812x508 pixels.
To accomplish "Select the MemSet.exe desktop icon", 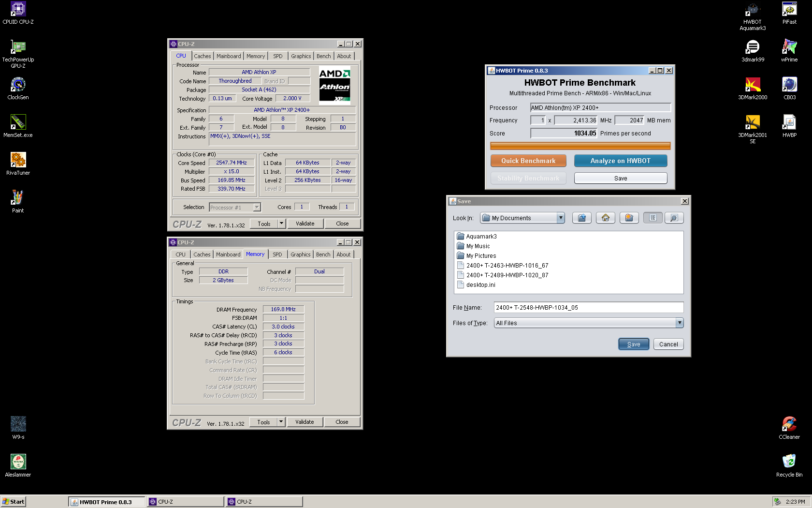I will pyautogui.click(x=18, y=126).
